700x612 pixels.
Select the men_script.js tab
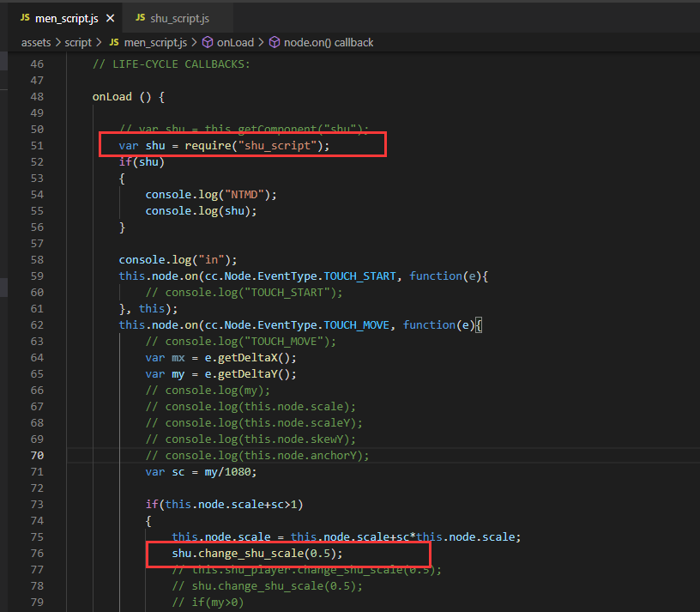pos(67,18)
